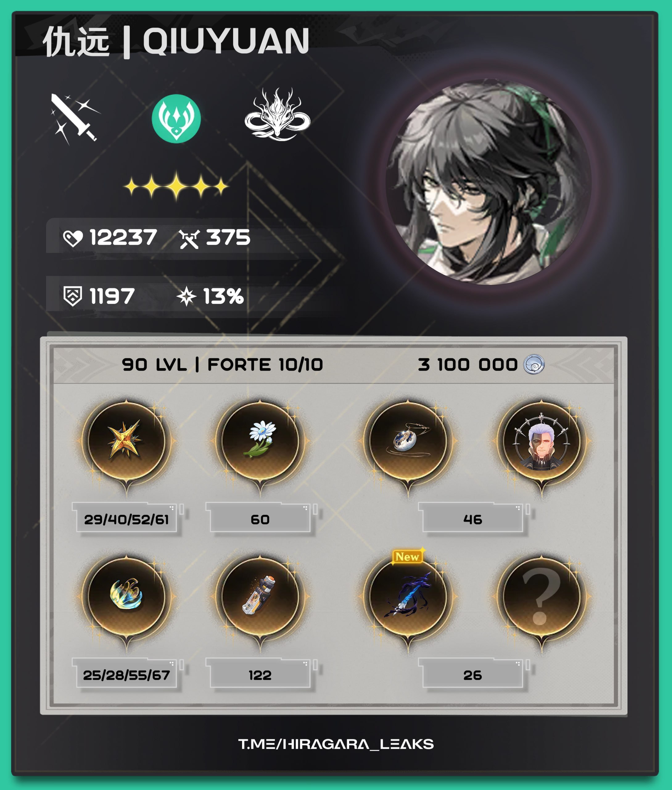Open the T.ME/HIRAGARA_LEAKS link
The height and width of the screenshot is (790, 672).
pos(336,744)
